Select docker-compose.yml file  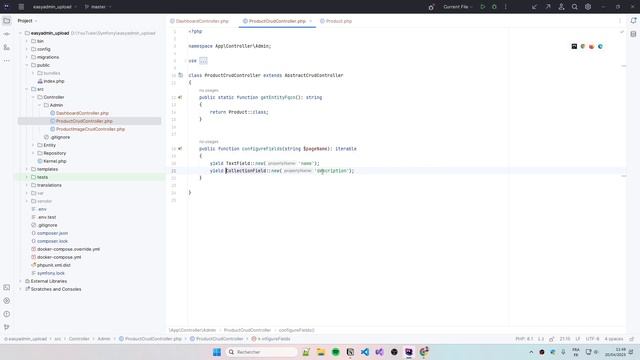[x=59, y=257]
